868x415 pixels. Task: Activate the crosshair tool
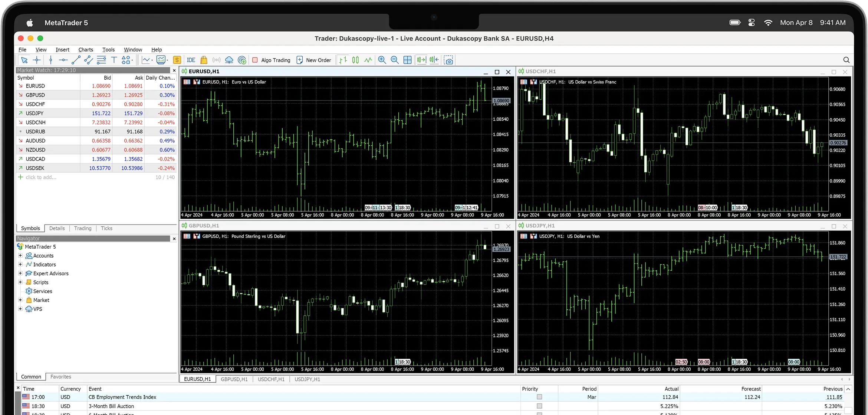[x=37, y=60]
